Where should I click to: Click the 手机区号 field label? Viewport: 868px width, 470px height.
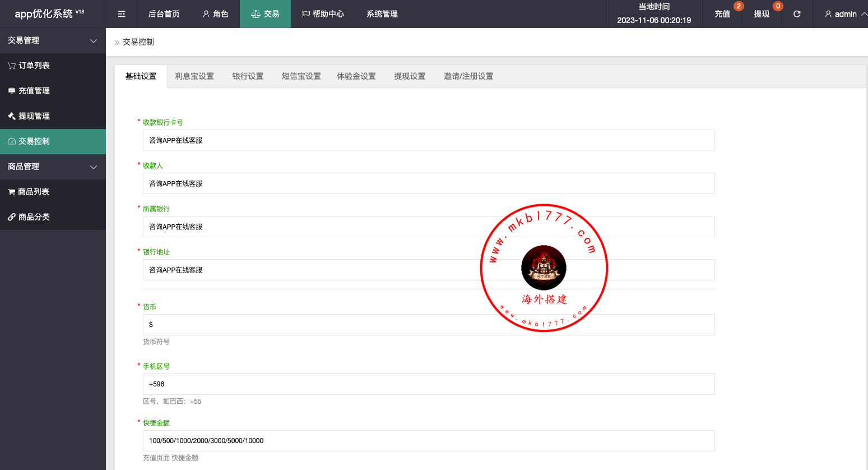156,366
